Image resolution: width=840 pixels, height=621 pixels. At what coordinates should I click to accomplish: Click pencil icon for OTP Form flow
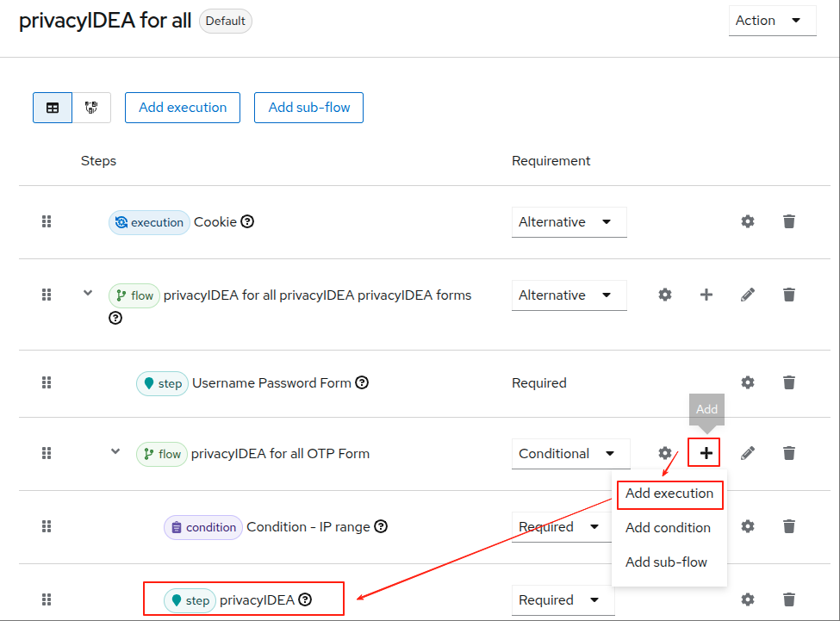coord(748,453)
